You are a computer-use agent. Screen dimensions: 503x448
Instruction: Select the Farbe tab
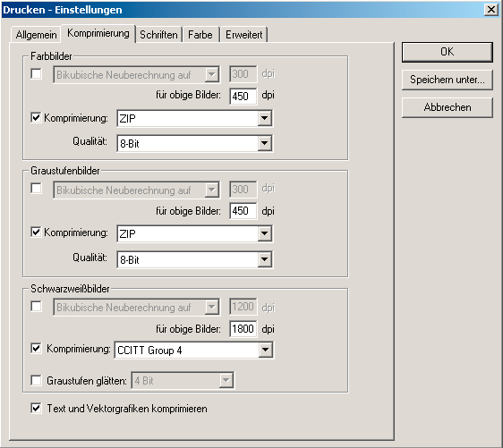click(x=200, y=35)
